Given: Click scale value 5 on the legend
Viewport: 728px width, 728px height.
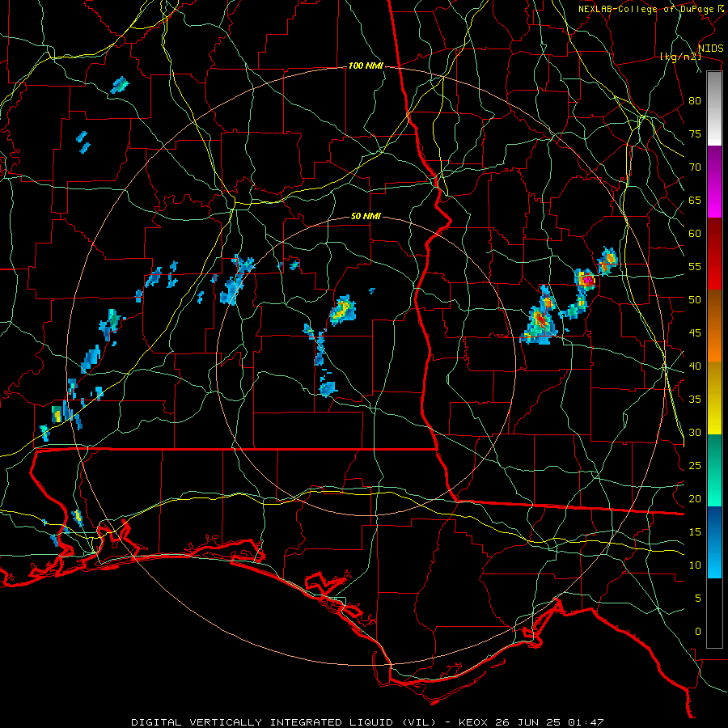Looking at the screenshot, I should click(698, 599).
